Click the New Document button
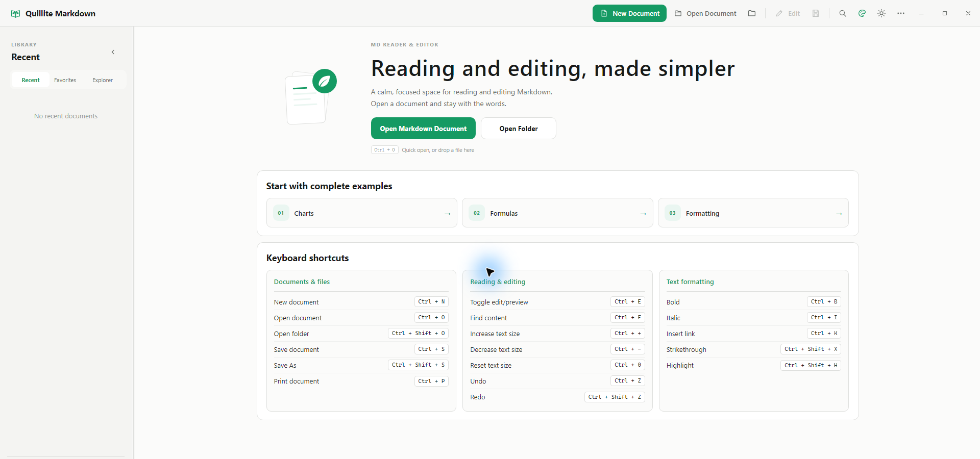Image resolution: width=980 pixels, height=459 pixels. [629, 13]
